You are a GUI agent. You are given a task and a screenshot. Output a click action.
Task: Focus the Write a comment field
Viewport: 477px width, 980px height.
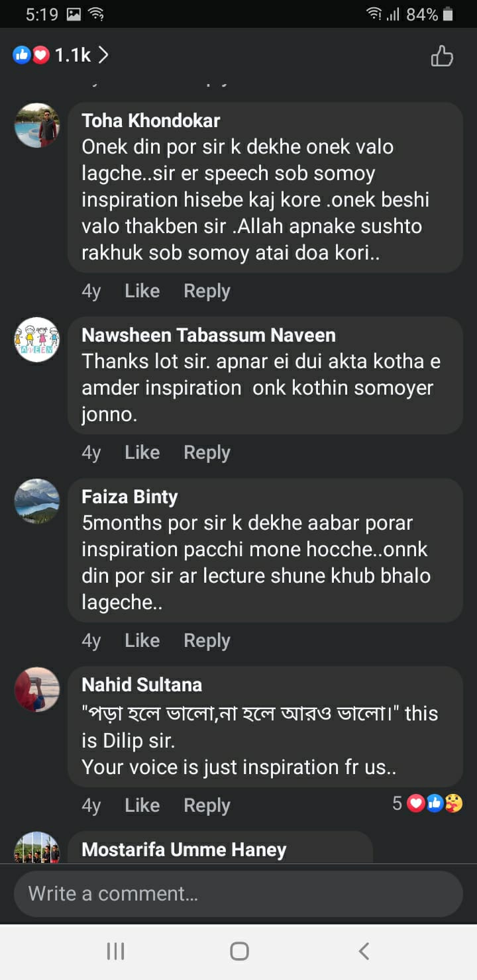(238, 894)
